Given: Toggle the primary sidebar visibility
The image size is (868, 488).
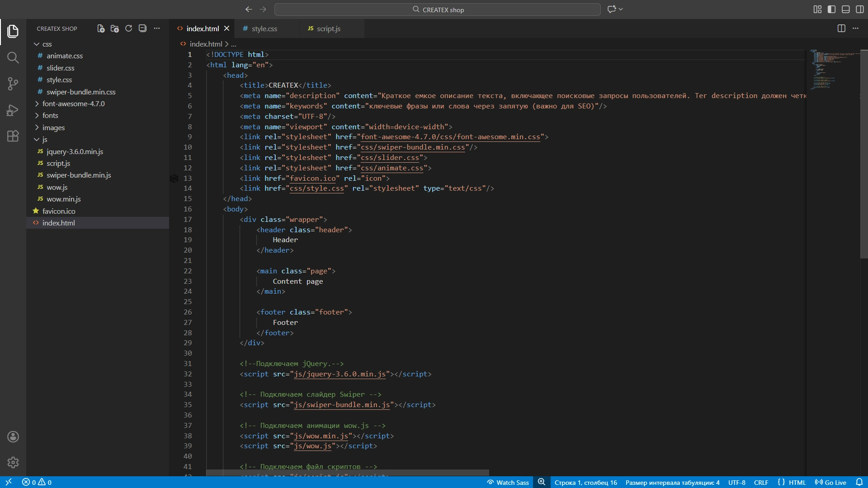Looking at the screenshot, I should [831, 9].
